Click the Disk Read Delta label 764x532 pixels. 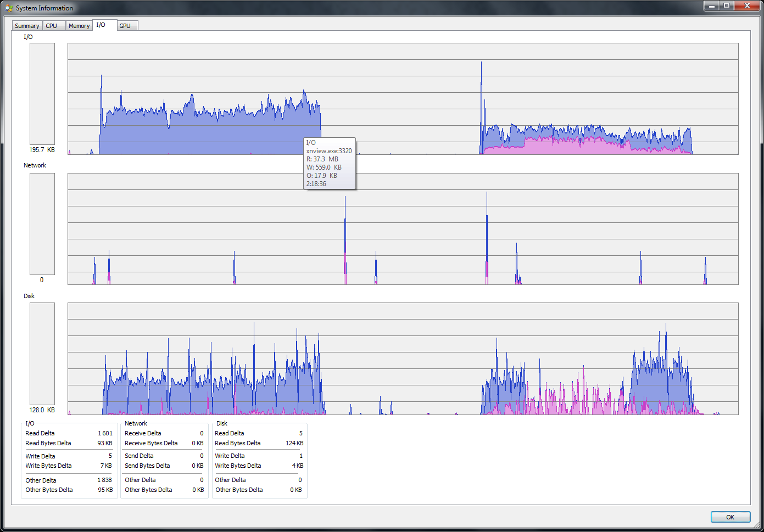tap(230, 433)
